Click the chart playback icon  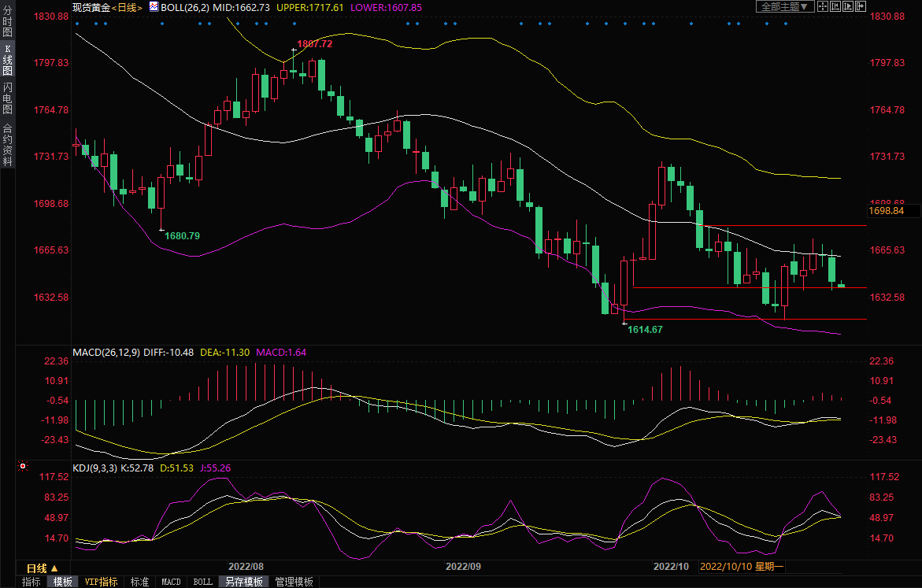click(848, 6)
